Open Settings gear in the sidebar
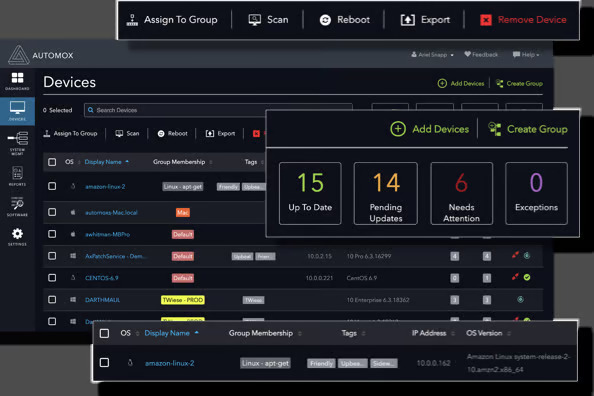 pyautogui.click(x=17, y=237)
